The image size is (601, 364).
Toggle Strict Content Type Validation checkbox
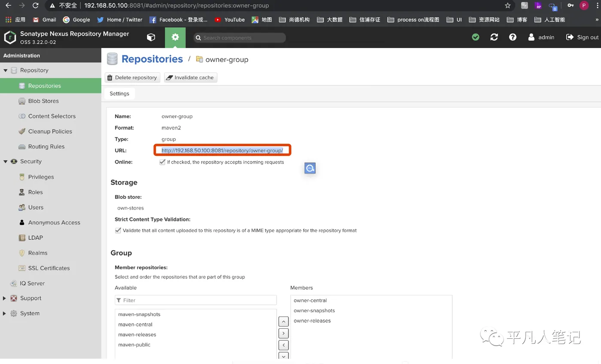tap(118, 231)
